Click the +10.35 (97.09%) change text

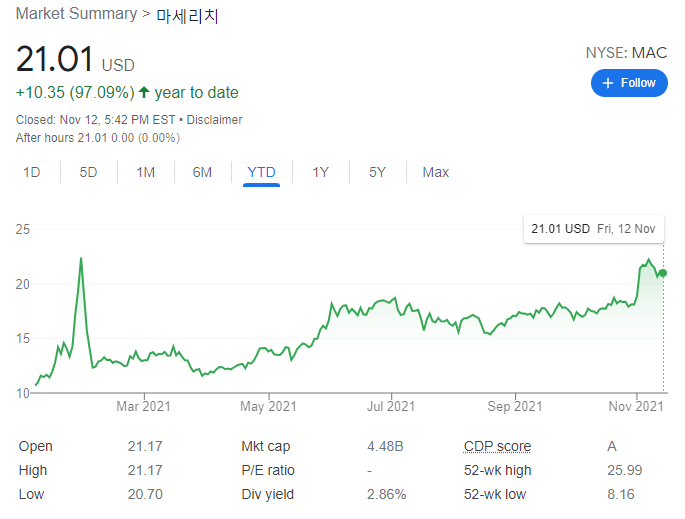(x=75, y=93)
